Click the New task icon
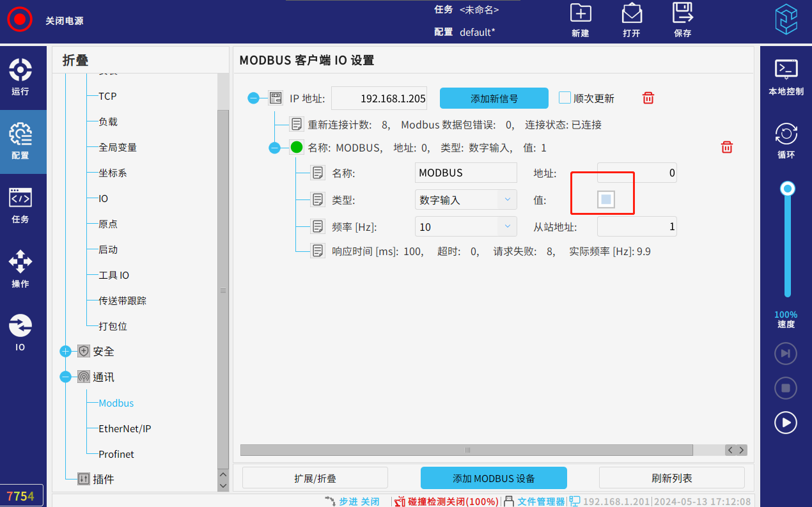The width and height of the screenshot is (812, 507). click(581, 13)
